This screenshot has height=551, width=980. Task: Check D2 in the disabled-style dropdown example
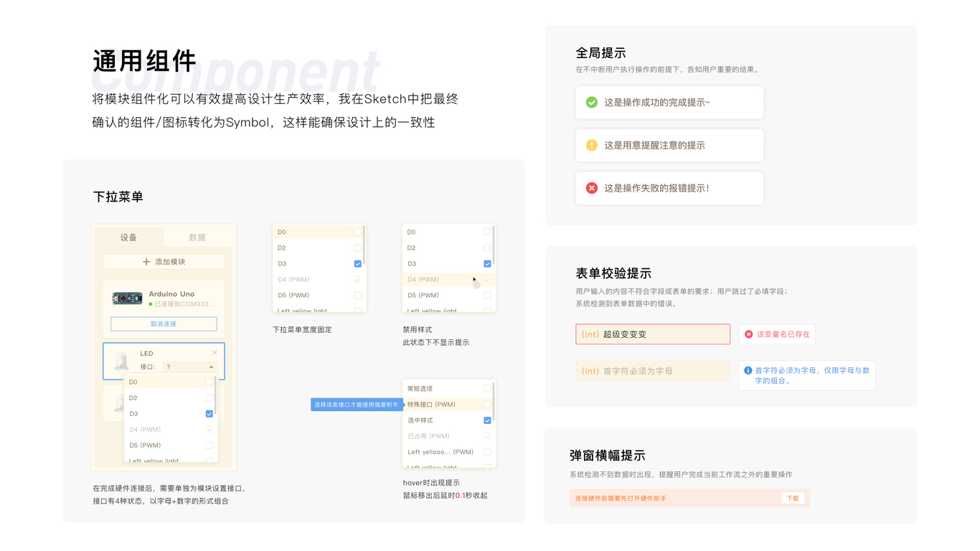[487, 248]
